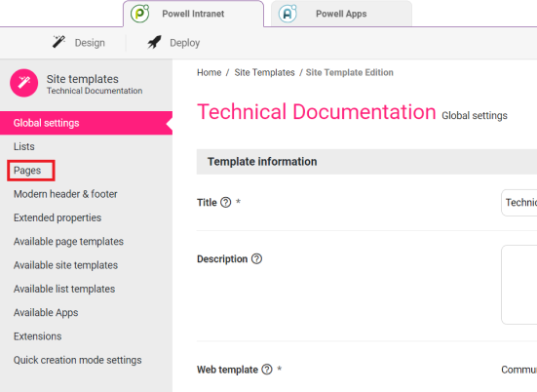Open help icon next to Description
537x392 pixels.
pos(256,258)
